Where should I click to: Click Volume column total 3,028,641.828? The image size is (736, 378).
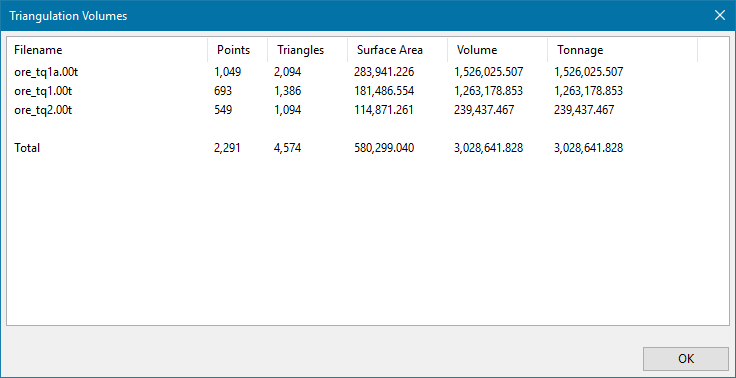pyautogui.click(x=489, y=148)
